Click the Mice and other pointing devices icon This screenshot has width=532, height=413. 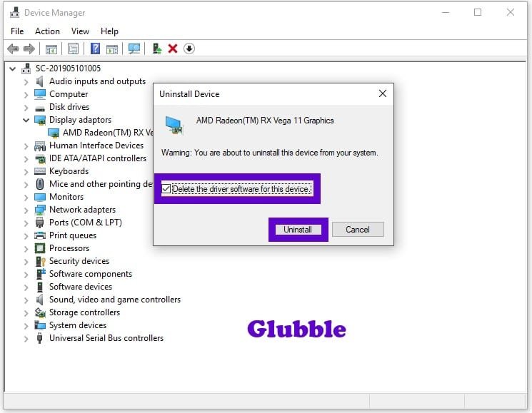pos(40,184)
